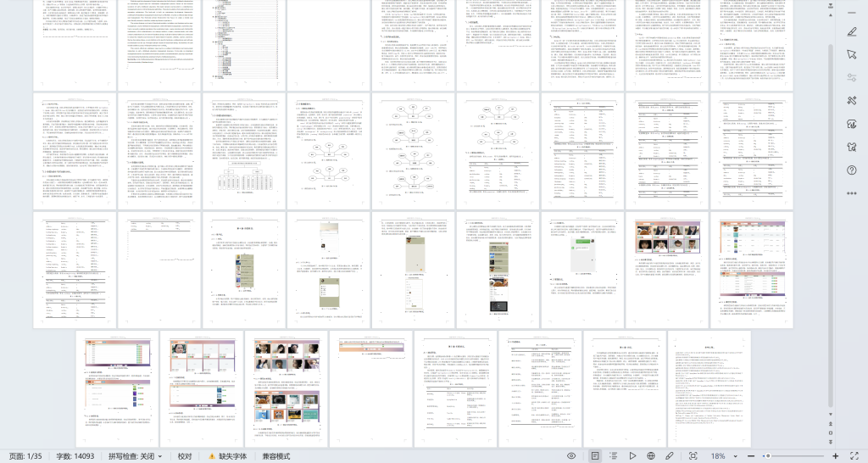Open the 拼写检查: 关闭 dropdown

pos(135,456)
